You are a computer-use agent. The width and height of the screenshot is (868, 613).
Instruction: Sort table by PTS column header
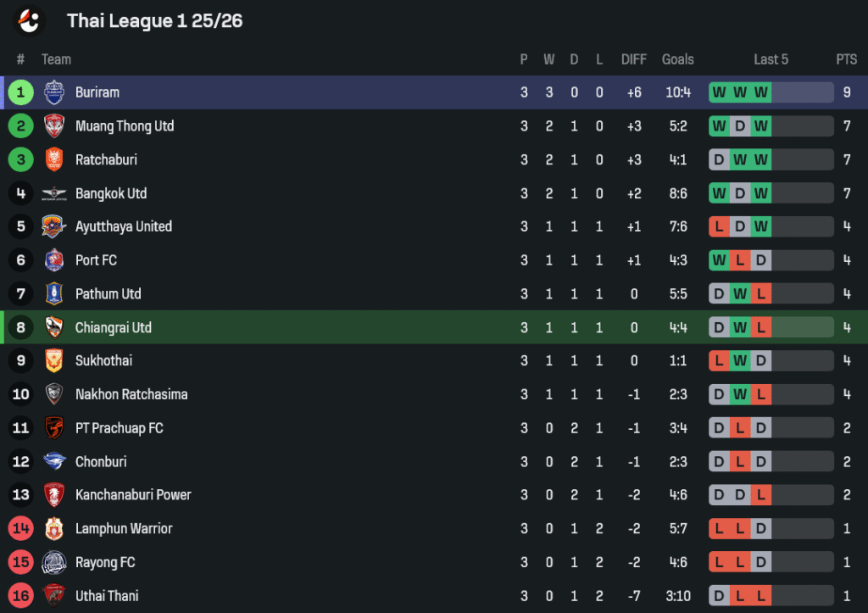847,59
